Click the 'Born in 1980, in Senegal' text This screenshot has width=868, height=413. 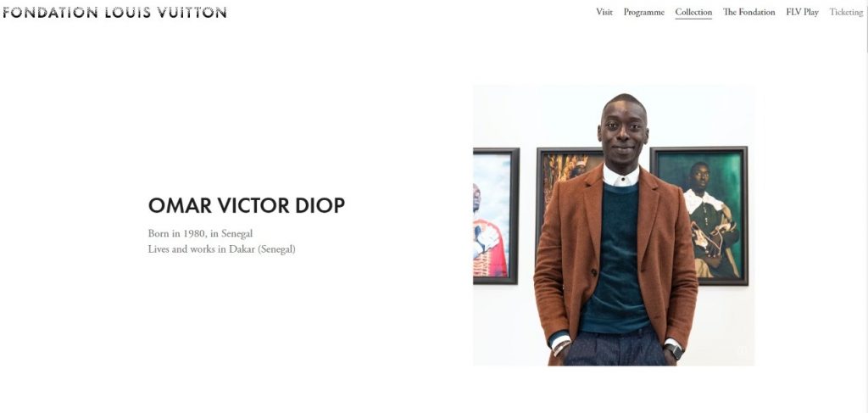coord(200,233)
